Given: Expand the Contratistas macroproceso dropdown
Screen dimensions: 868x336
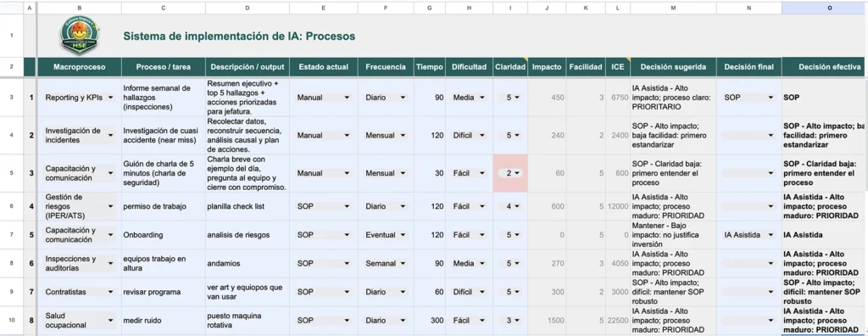Looking at the screenshot, I should [x=111, y=292].
